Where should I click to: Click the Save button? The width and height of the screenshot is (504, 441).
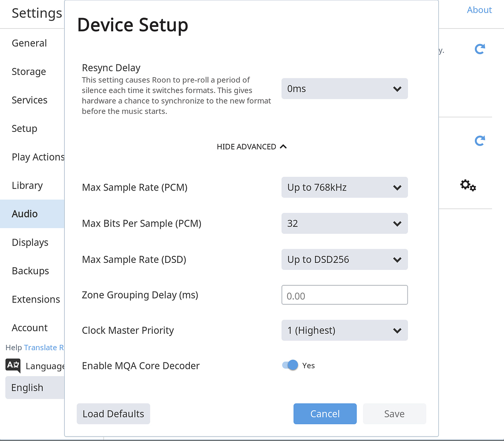[394, 414]
